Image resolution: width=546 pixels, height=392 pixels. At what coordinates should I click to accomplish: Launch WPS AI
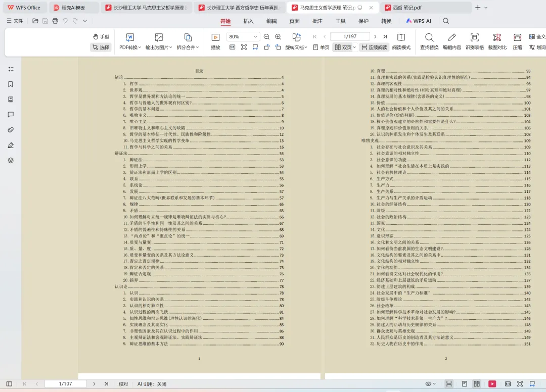[x=419, y=21]
